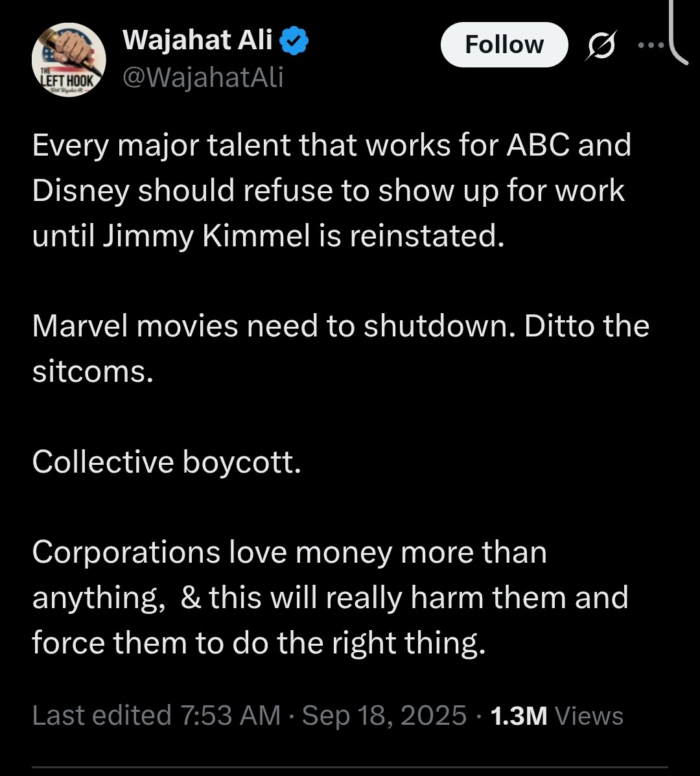Open The Left Hook profile avatar
This screenshot has width=700, height=776.
(x=69, y=60)
